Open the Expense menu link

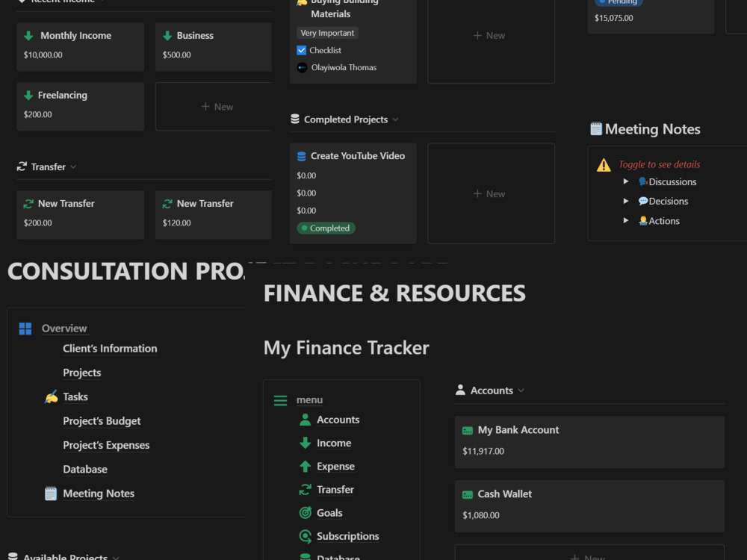click(336, 466)
